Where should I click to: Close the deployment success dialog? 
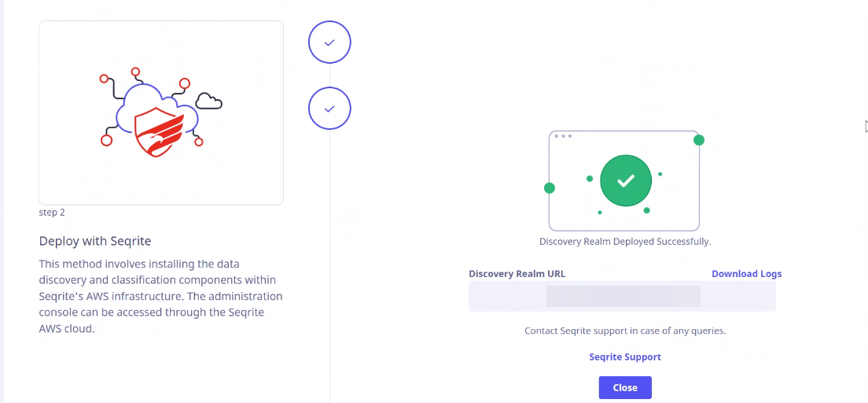click(x=625, y=387)
